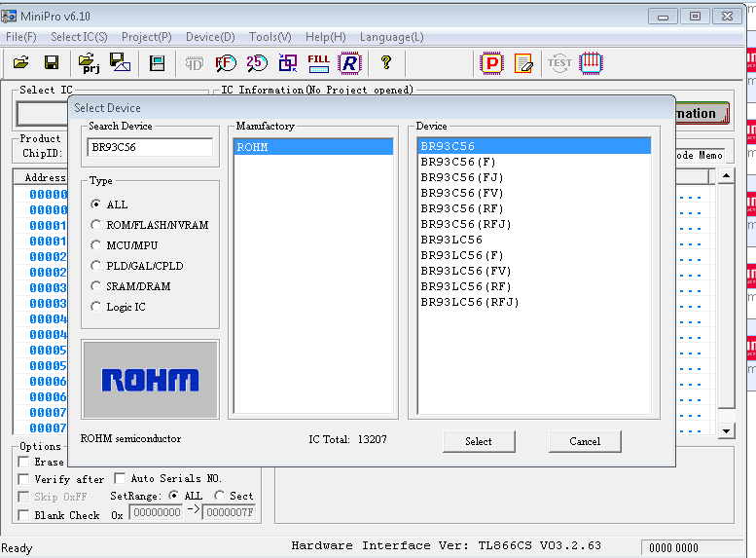Open the Language(L) menu

pos(391,37)
